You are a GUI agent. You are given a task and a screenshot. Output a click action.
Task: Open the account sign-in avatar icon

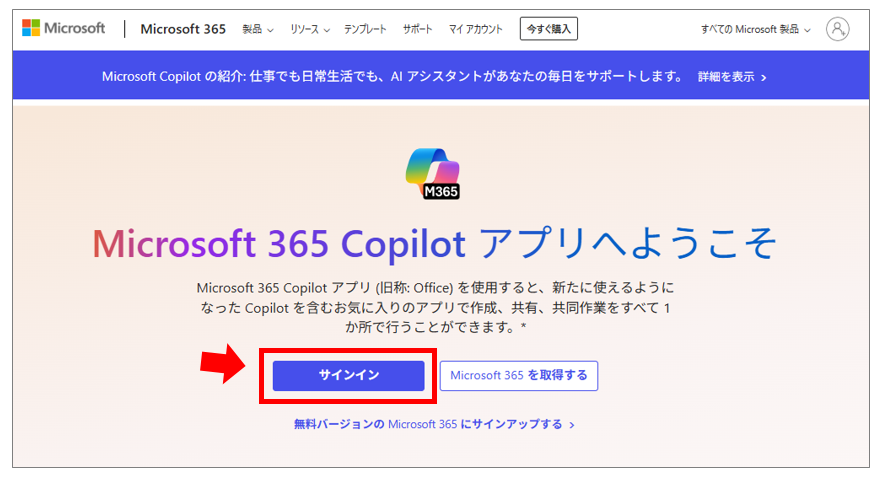click(837, 29)
